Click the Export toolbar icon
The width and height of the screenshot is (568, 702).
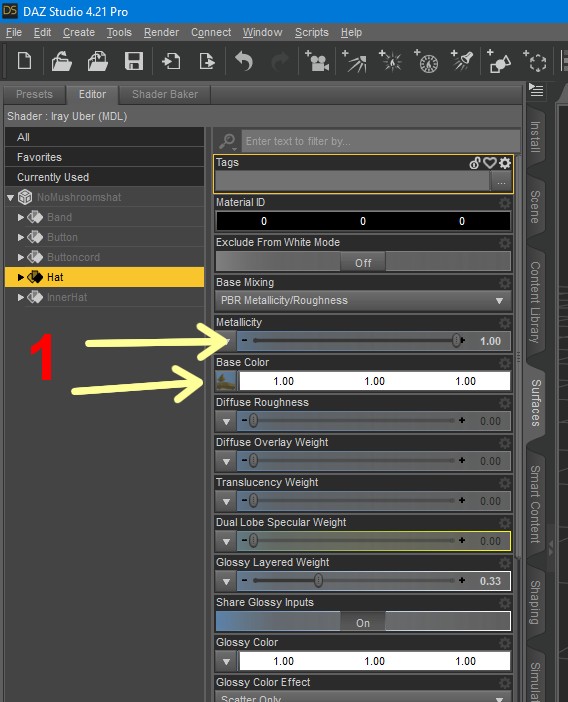[207, 61]
